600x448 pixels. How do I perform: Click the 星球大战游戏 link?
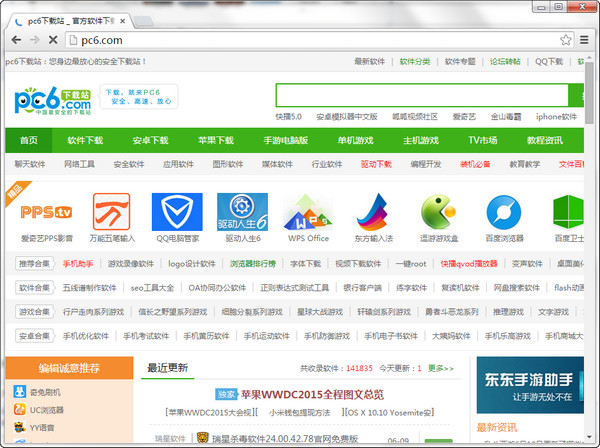pos(320,312)
